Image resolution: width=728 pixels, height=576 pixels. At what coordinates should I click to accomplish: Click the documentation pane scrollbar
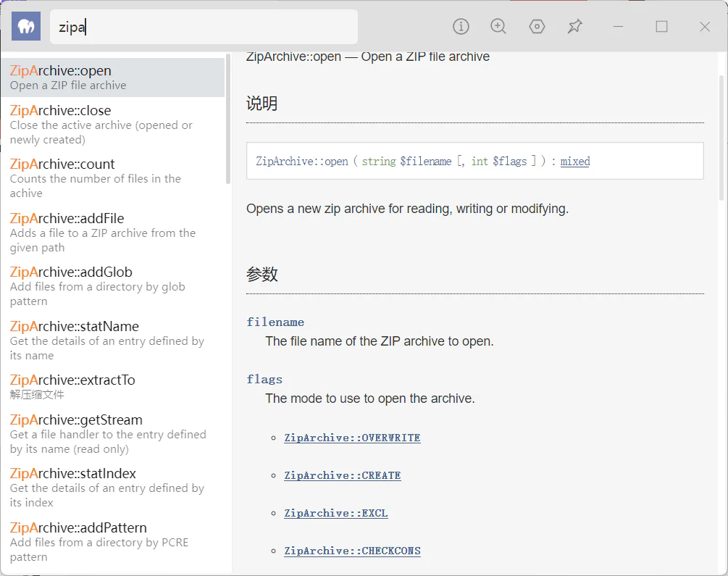[x=721, y=138]
